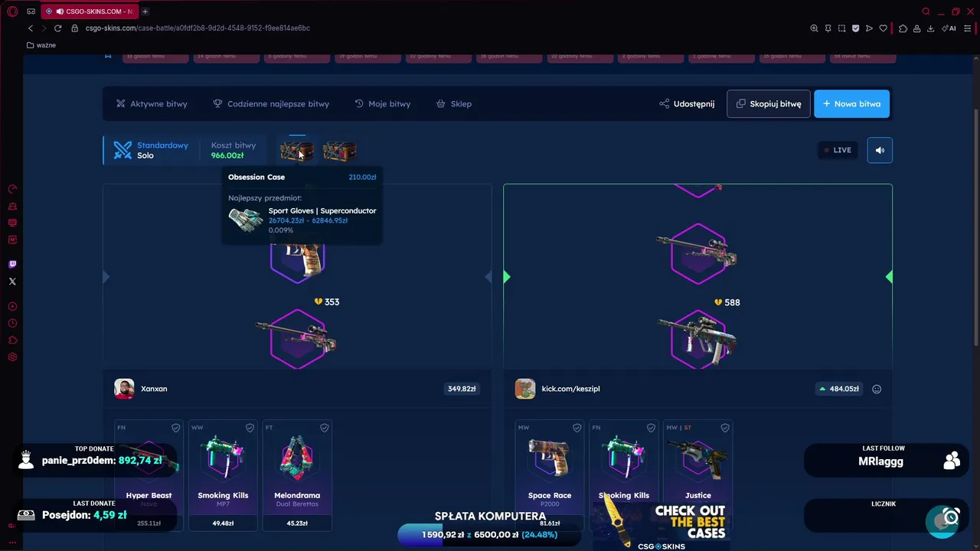Go back to the previous page
The height and width of the screenshot is (551, 980).
(31, 28)
